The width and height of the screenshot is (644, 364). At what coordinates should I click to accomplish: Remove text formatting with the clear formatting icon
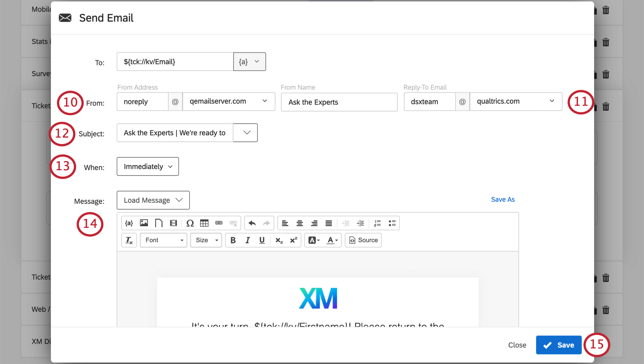coord(129,240)
